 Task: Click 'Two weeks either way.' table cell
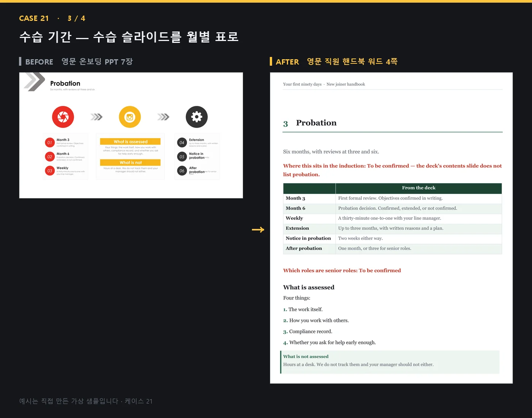coord(419,238)
